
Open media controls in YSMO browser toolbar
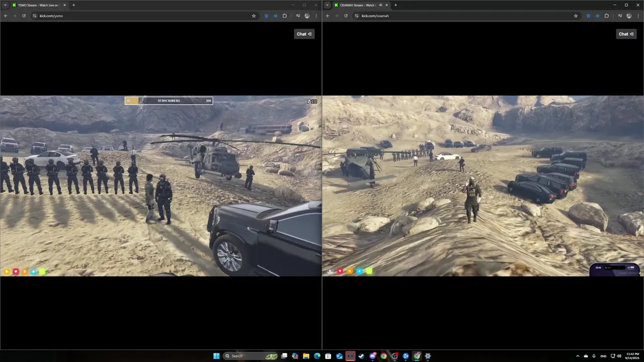298,16
